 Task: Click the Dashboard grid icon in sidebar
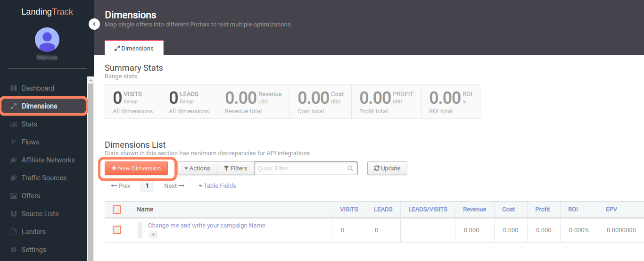click(13, 88)
